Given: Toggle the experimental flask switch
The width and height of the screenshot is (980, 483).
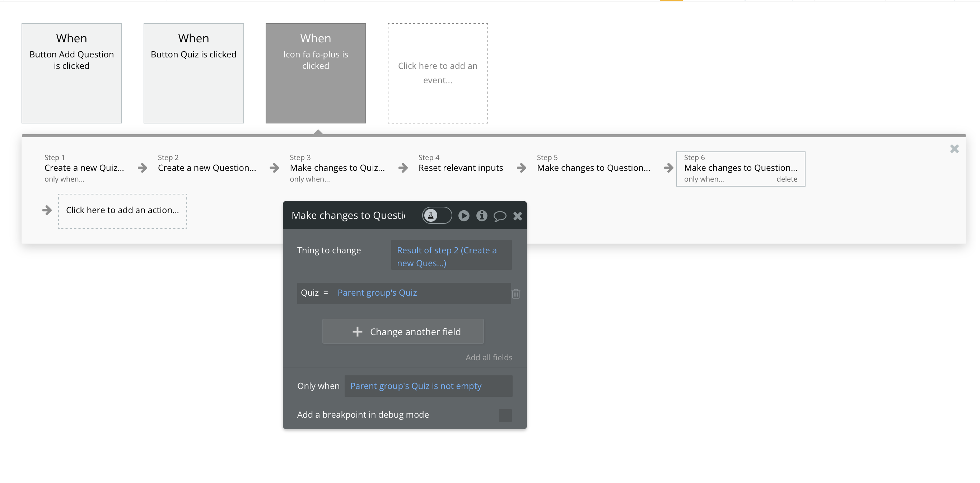Looking at the screenshot, I should (437, 216).
